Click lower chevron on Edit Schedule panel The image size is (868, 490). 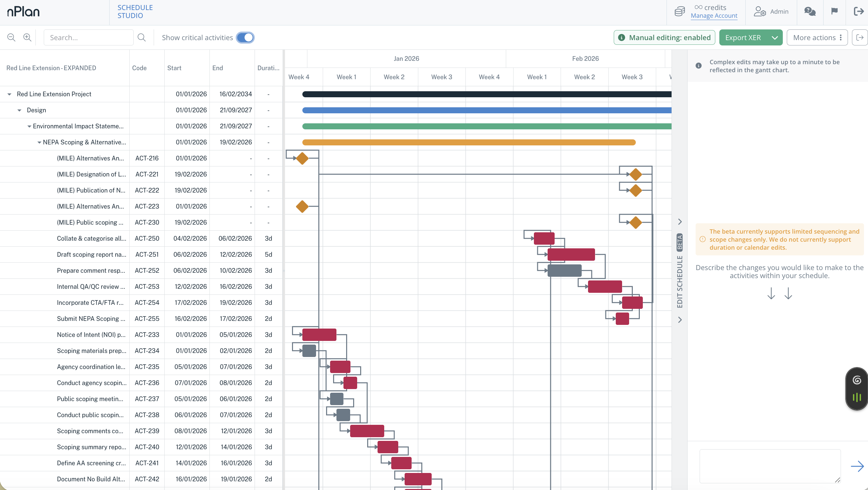680,320
